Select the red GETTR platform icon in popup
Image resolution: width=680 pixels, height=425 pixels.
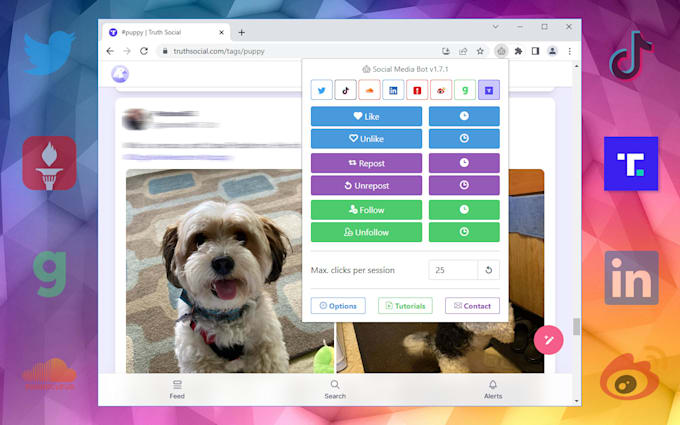417,90
